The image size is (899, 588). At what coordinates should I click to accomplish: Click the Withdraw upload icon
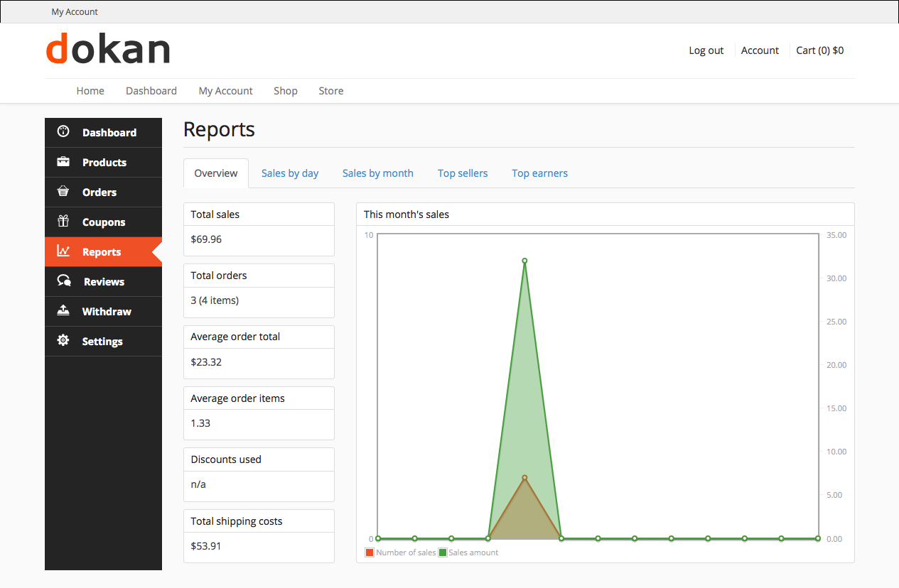[63, 311]
